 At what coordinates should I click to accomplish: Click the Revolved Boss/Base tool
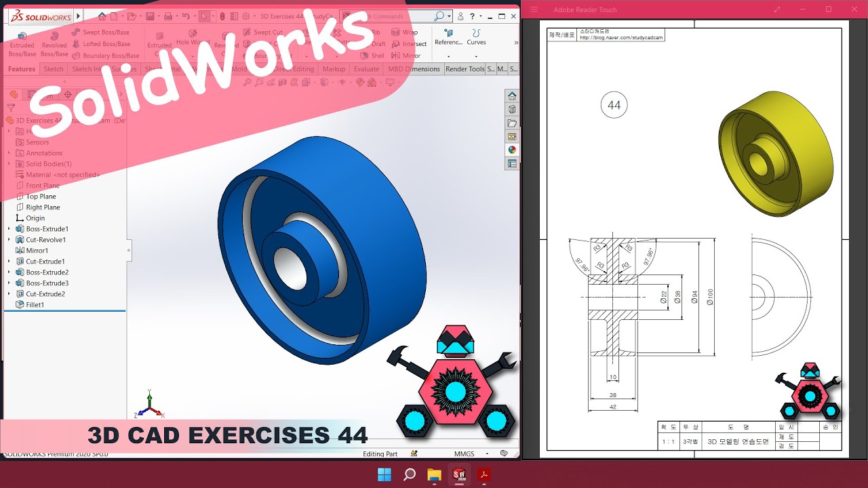point(54,44)
